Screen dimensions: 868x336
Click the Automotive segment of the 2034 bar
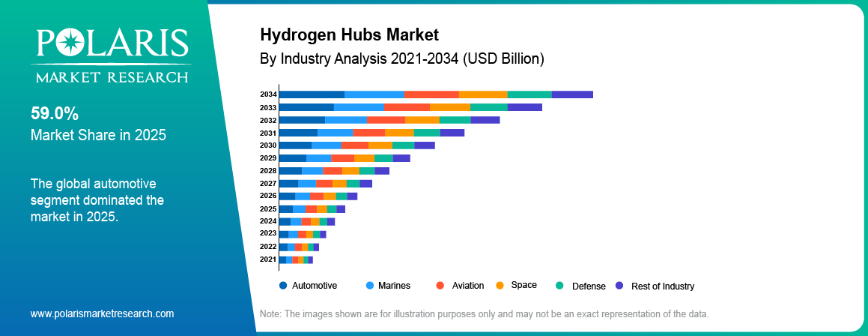[x=312, y=94]
